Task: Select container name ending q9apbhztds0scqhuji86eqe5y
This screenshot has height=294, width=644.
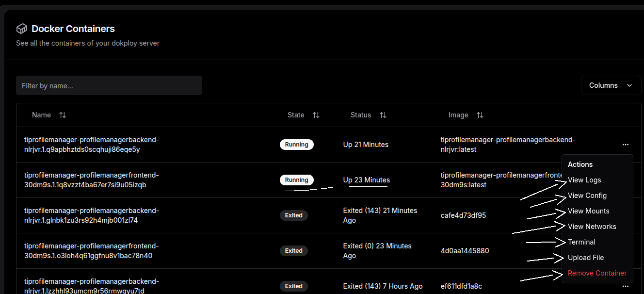Action: (92, 145)
